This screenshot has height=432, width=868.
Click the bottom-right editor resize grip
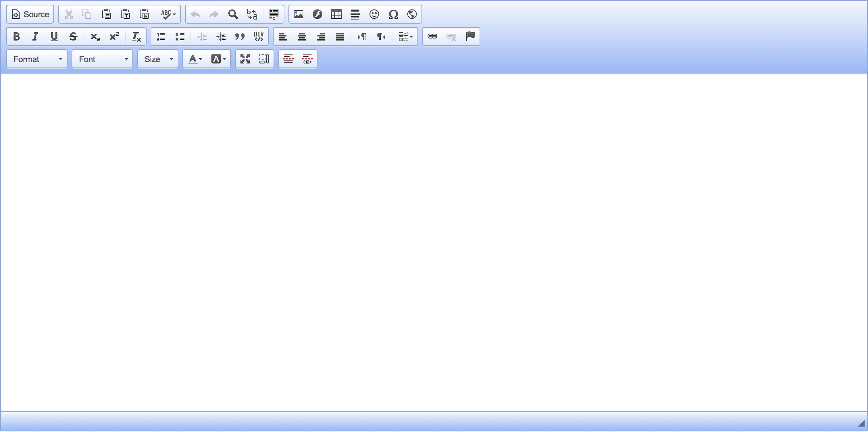click(x=861, y=423)
